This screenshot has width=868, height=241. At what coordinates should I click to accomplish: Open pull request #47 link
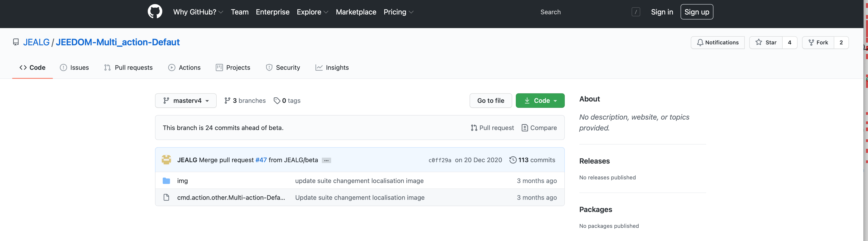click(x=261, y=160)
